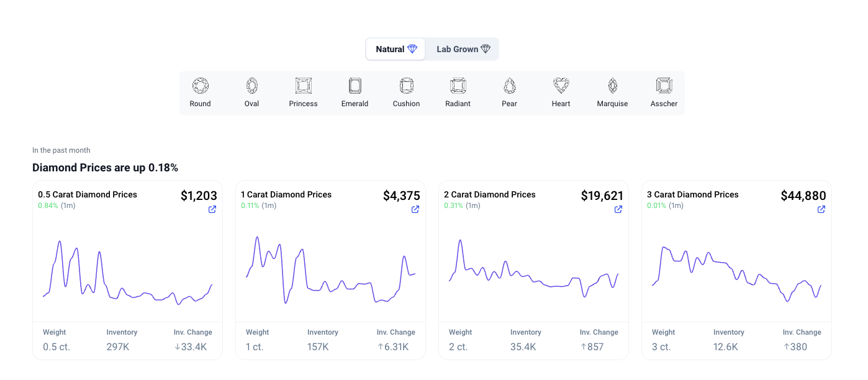Image resolution: width=868 pixels, height=380 pixels.
Task: Open the 2 Carat Diamond Prices title
Action: pos(490,194)
